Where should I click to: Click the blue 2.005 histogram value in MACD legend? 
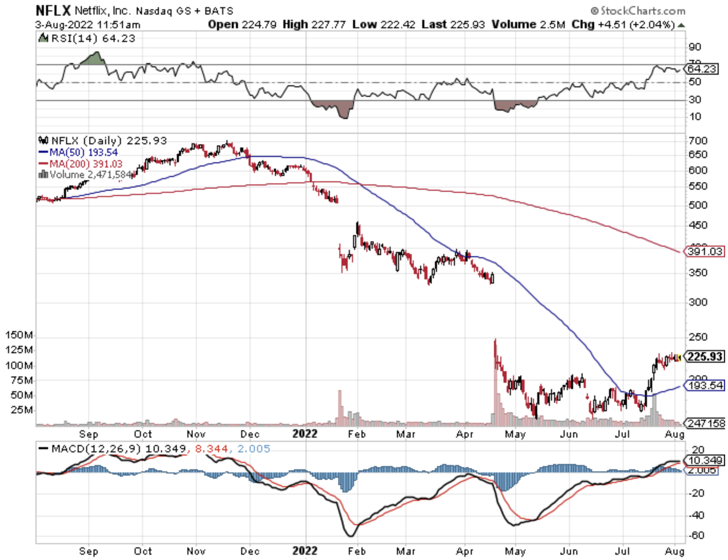(x=253, y=449)
